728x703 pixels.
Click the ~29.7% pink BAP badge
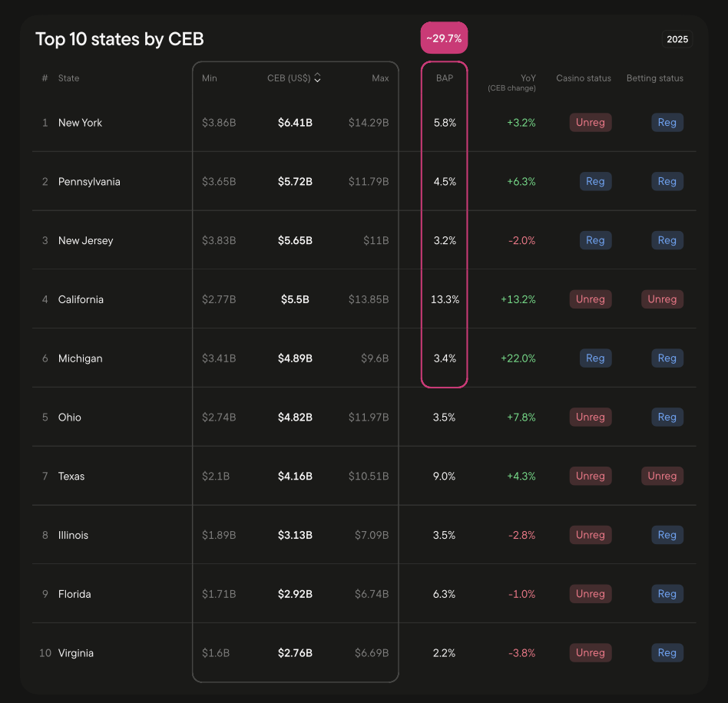(444, 38)
